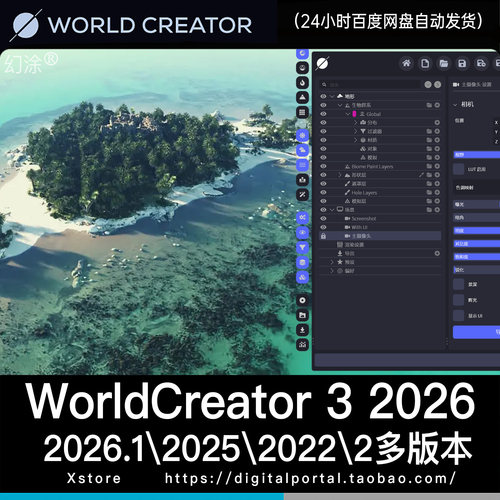Create a new project with the blank-page icon
The height and width of the screenshot is (500, 500).
[x=425, y=63]
